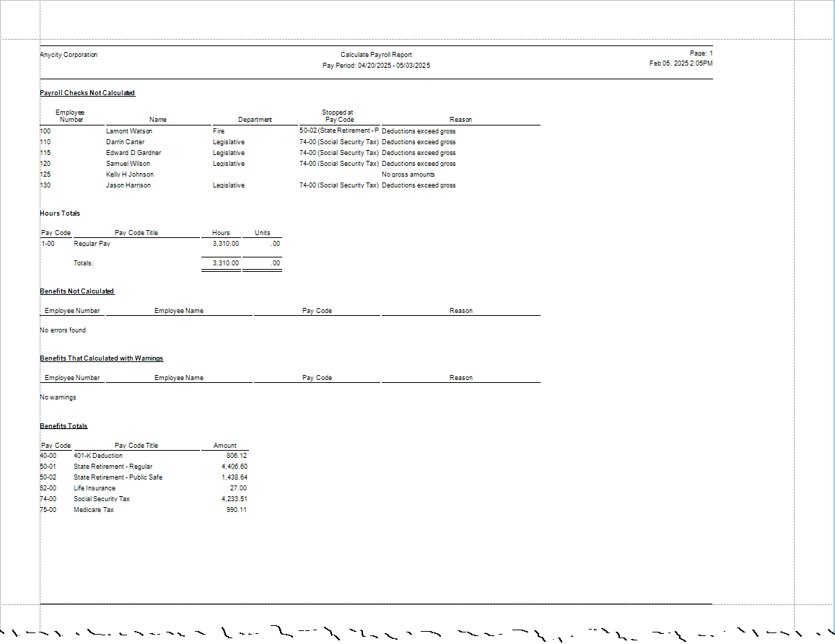Click the amount 990.11
Image resolution: width=835 pixels, height=644 pixels.
(237, 510)
